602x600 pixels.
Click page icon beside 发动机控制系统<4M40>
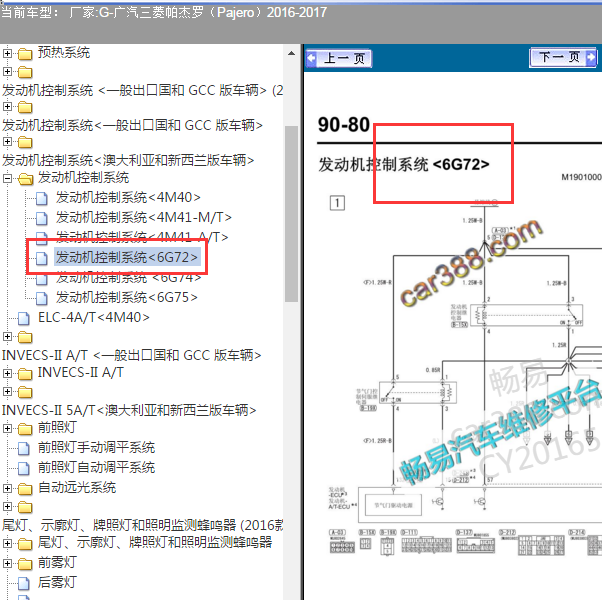tap(41, 198)
